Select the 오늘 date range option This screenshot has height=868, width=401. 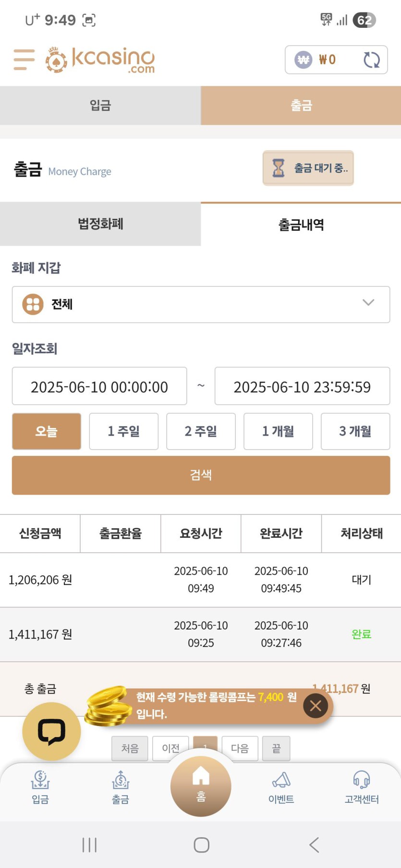(x=47, y=431)
